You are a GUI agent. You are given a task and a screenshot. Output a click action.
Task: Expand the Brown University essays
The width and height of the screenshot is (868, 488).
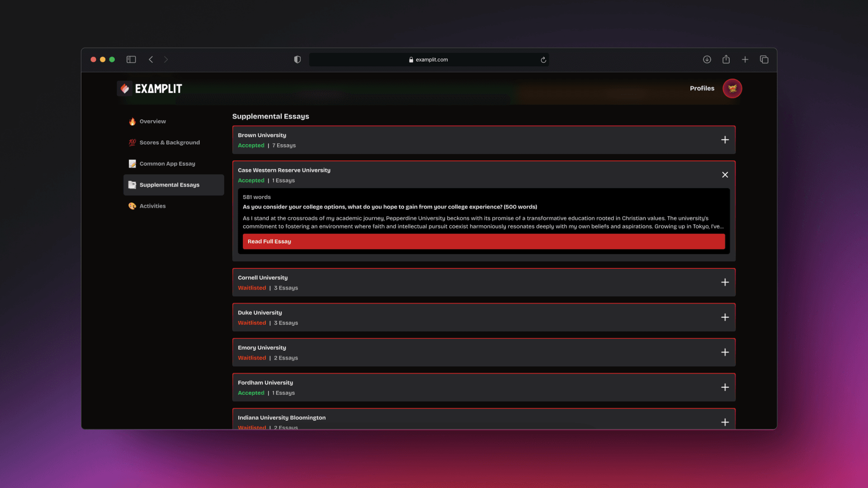pyautogui.click(x=725, y=140)
